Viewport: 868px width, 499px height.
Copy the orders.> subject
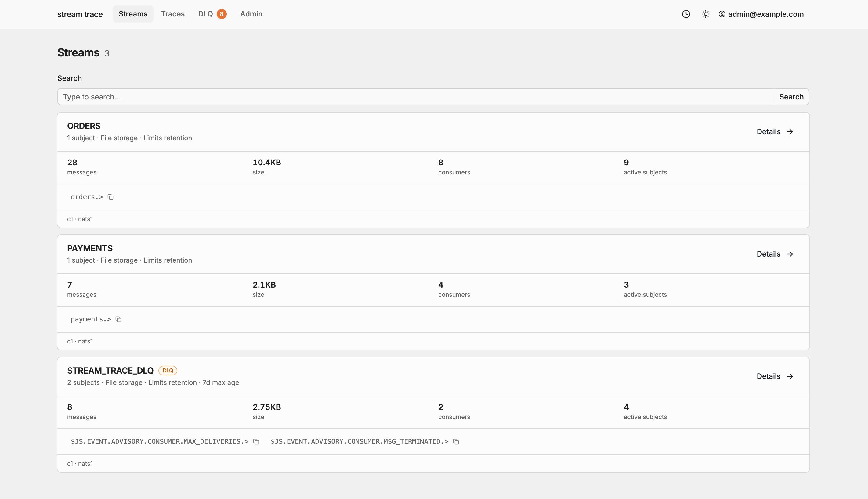[x=110, y=197]
